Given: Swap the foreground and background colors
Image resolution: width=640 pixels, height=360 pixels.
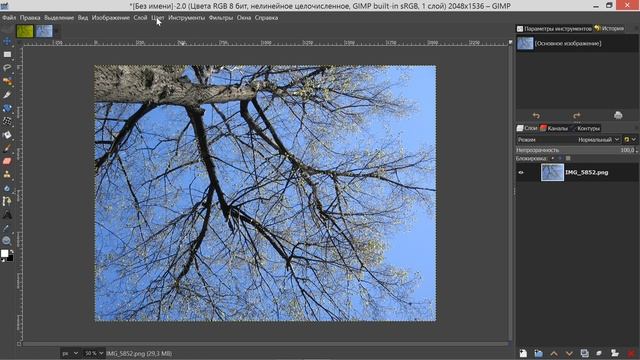Looking at the screenshot, I should pos(11,251).
